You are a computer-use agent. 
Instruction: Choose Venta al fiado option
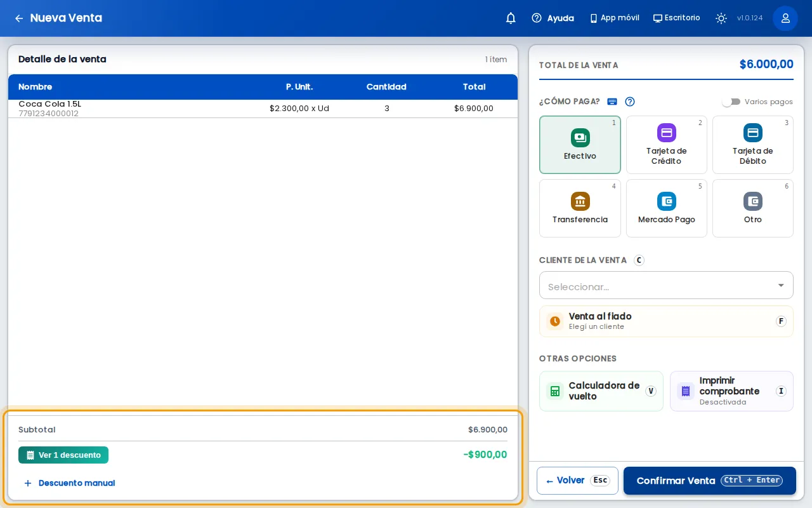[x=666, y=321]
